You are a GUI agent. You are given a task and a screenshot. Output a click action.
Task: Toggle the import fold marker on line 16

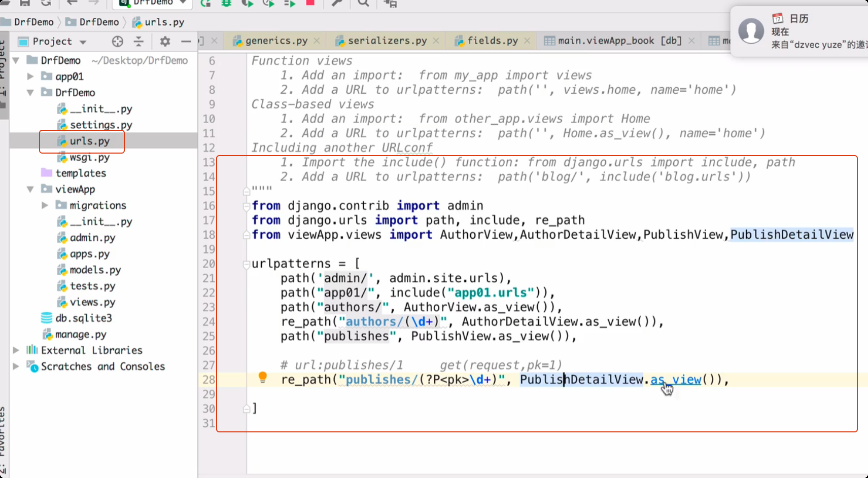pyautogui.click(x=247, y=206)
